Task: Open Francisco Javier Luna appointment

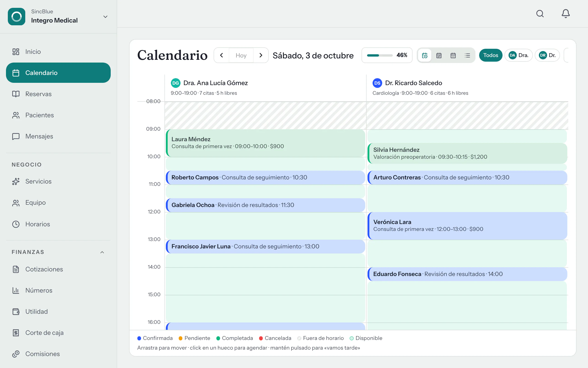Action: pos(265,247)
